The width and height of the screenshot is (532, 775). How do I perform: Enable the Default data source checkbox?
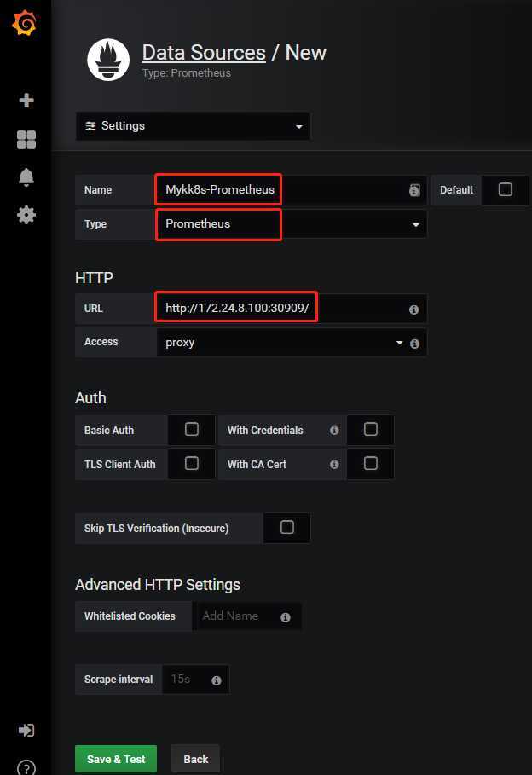click(x=505, y=190)
